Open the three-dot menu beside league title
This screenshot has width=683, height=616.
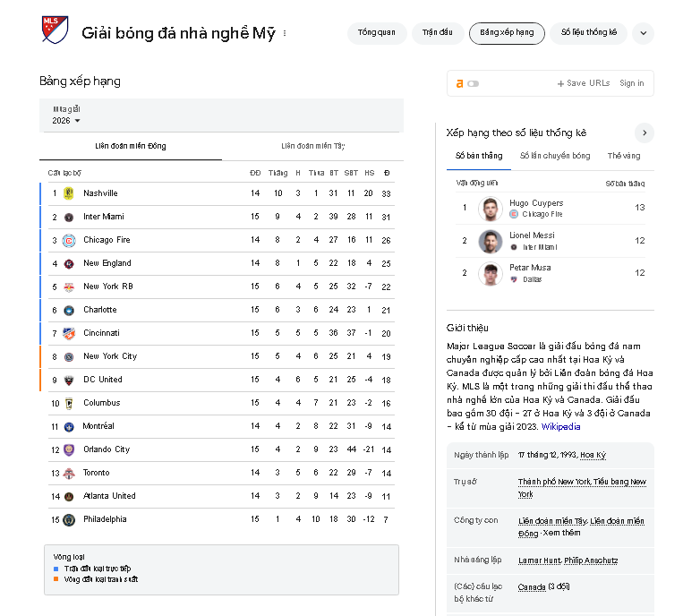285,33
